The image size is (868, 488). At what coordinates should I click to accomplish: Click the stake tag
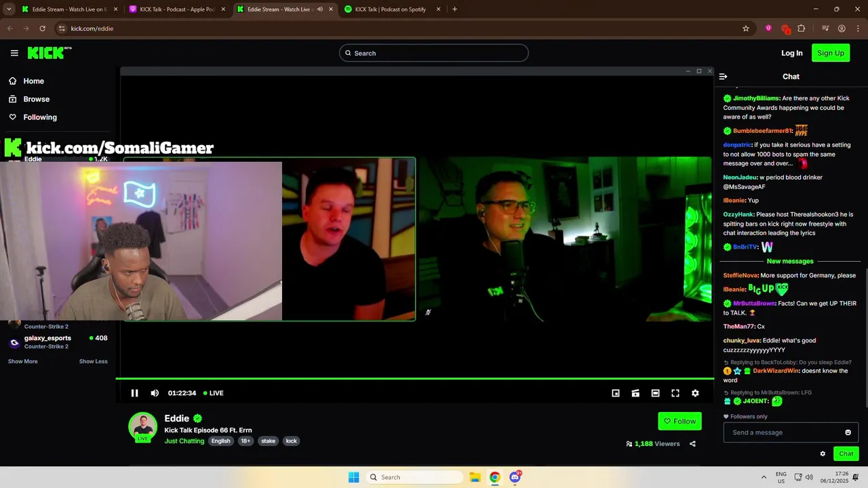269,441
